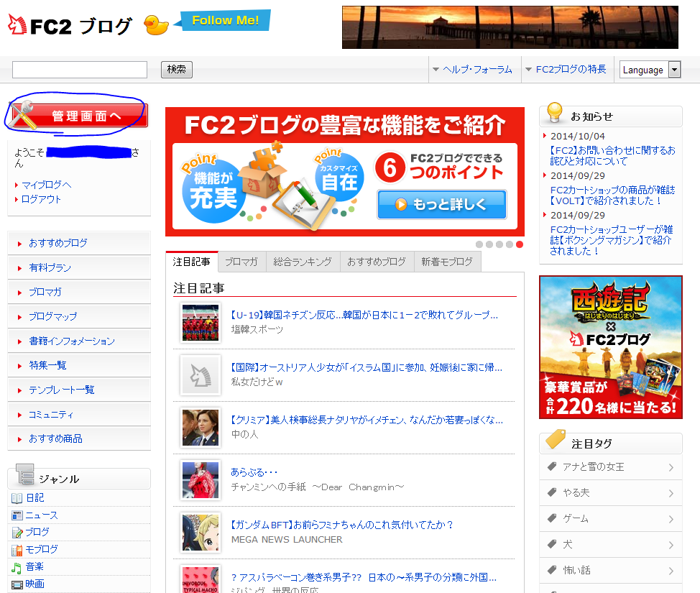This screenshot has height=593, width=700.
Task: Expand the FC2ブログの特長 dropdown
Action: (x=566, y=70)
